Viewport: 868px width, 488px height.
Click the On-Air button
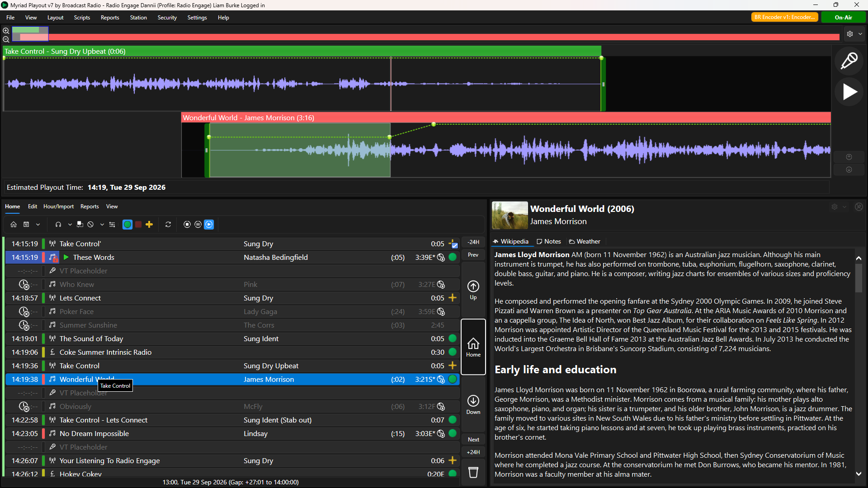(843, 18)
